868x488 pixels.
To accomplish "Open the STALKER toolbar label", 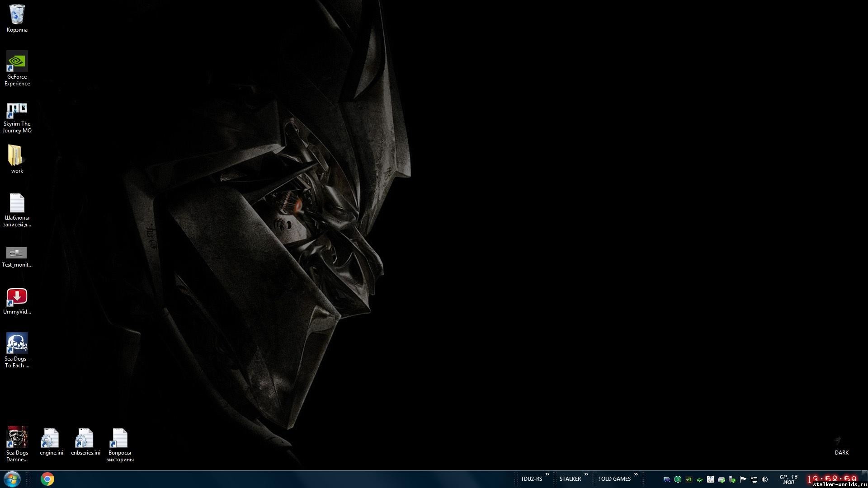I will click(x=570, y=479).
